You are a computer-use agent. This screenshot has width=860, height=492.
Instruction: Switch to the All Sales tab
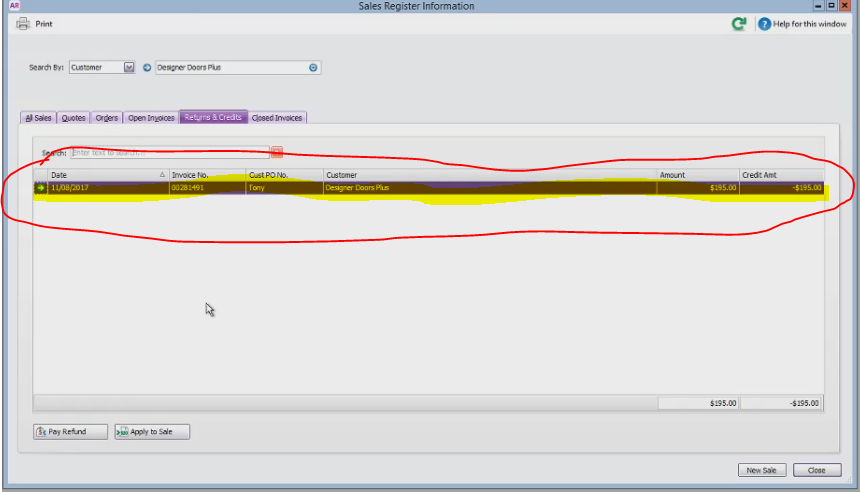[x=38, y=118]
